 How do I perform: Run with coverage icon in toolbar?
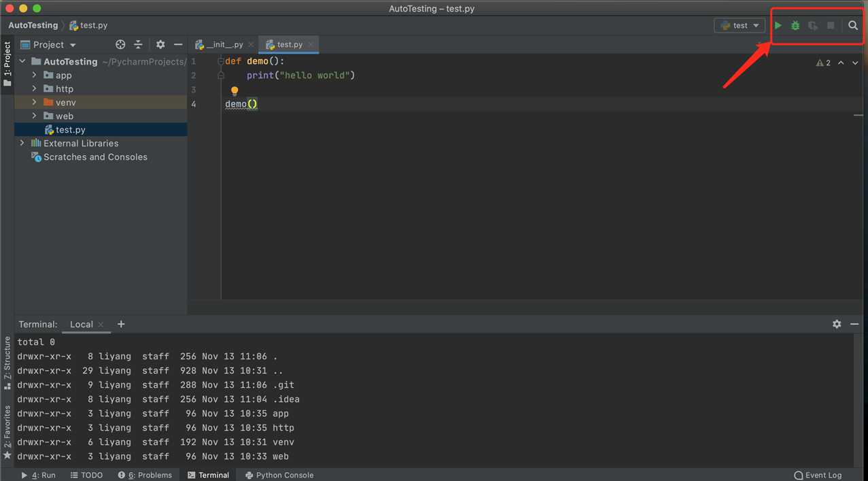[x=813, y=25]
